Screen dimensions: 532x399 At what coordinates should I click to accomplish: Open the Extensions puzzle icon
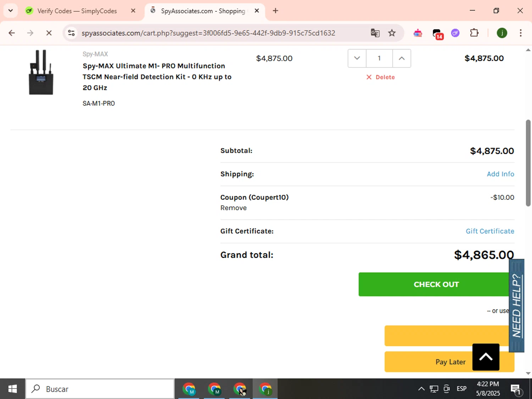[x=474, y=33]
